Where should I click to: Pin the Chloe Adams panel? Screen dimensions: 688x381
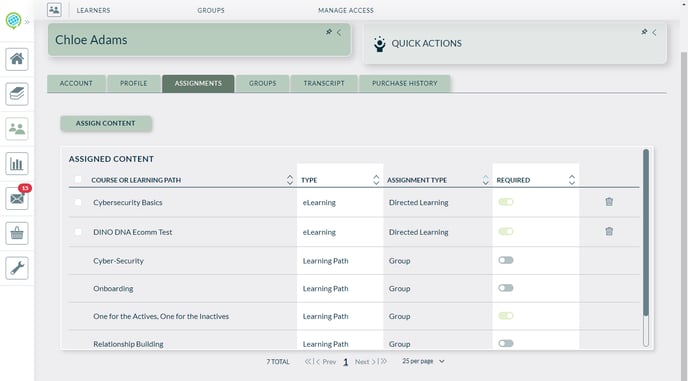(329, 32)
